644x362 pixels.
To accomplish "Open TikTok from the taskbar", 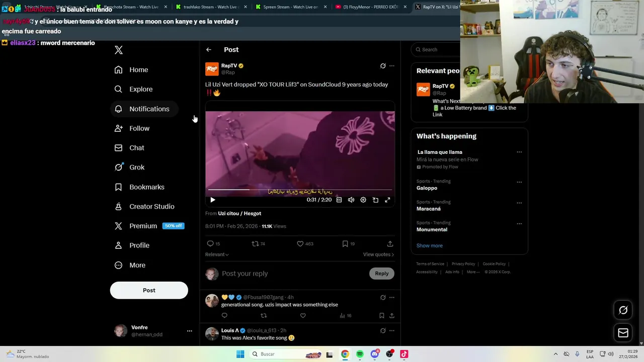I will click(404, 354).
